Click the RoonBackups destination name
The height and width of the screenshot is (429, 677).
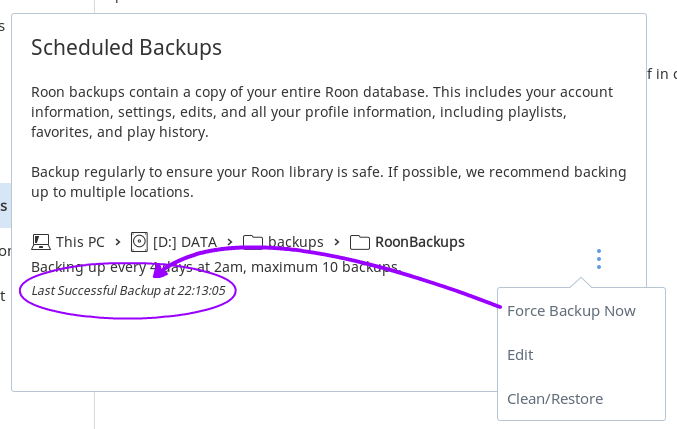coord(420,242)
